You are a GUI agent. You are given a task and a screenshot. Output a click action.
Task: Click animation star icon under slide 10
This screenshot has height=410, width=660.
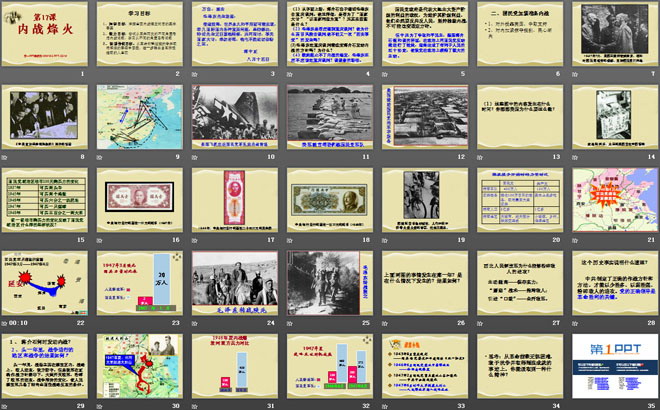click(194, 157)
